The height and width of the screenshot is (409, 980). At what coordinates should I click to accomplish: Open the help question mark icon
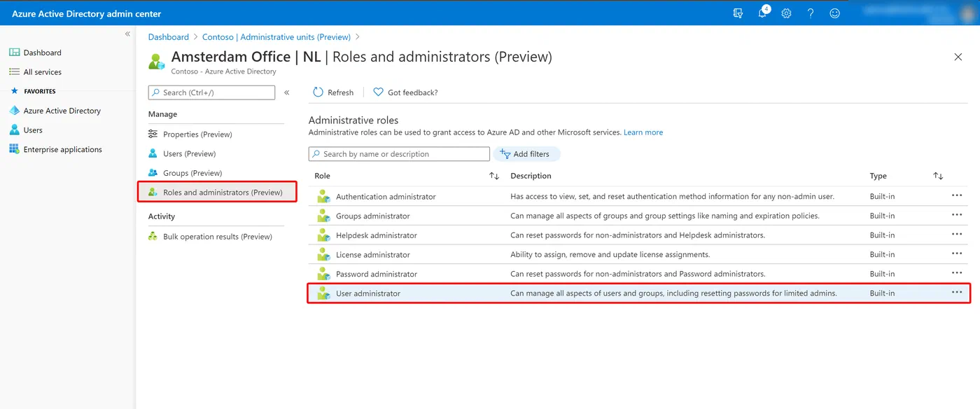click(811, 13)
